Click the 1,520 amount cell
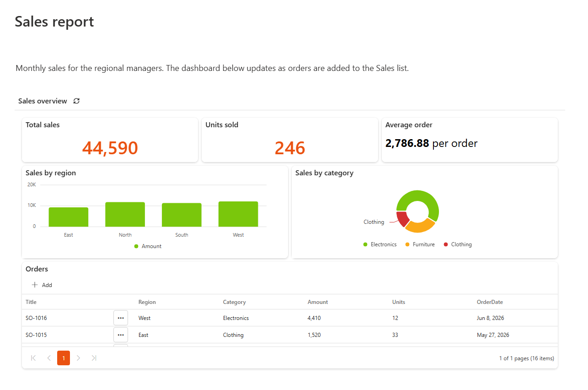Image resolution: width=588 pixels, height=390 pixels. pos(314,335)
